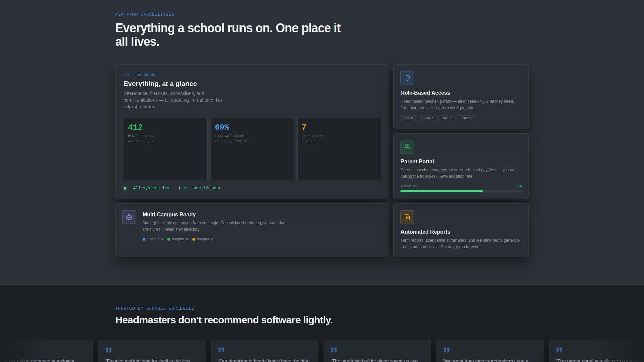Expand the Open Actions stat card
This screenshot has height=362, width=644.
coord(338,149)
